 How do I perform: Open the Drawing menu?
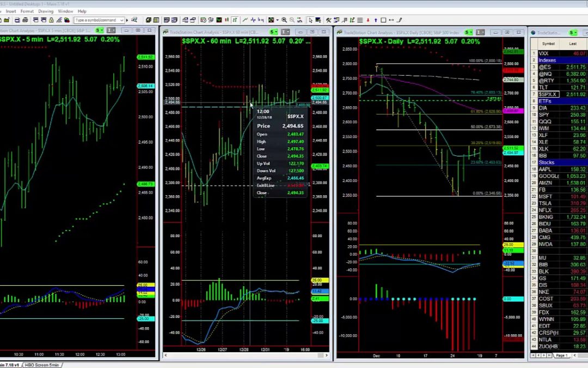tap(46, 11)
